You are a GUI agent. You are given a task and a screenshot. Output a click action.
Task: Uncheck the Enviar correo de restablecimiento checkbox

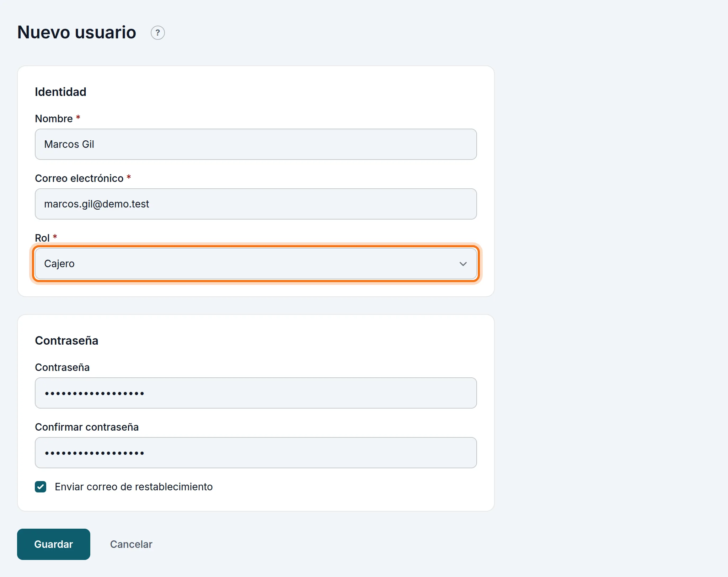41,487
